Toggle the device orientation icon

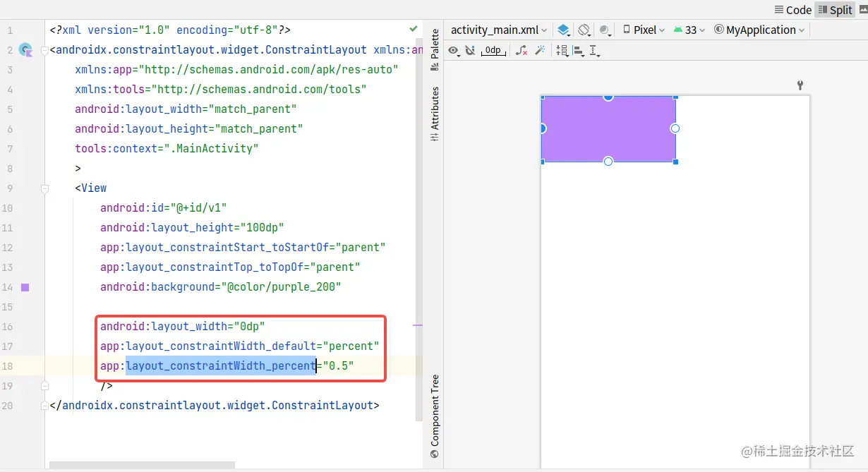pyautogui.click(x=584, y=29)
